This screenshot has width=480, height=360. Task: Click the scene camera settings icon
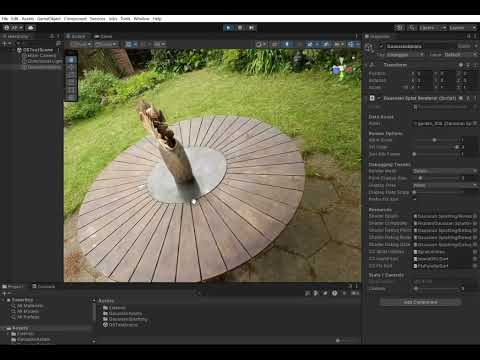tap(339, 44)
